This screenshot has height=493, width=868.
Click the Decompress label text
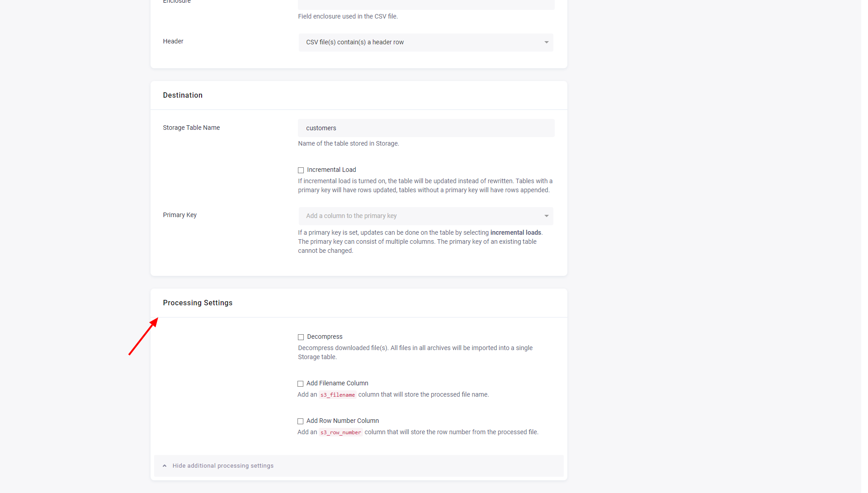tap(325, 337)
